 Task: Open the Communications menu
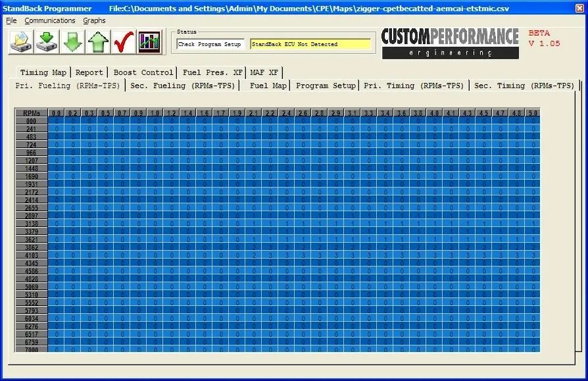[50, 20]
